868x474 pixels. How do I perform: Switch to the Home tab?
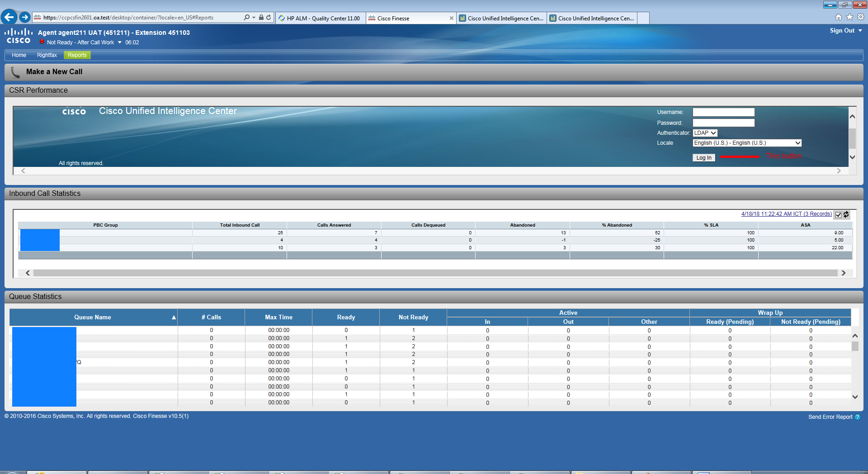coord(19,55)
